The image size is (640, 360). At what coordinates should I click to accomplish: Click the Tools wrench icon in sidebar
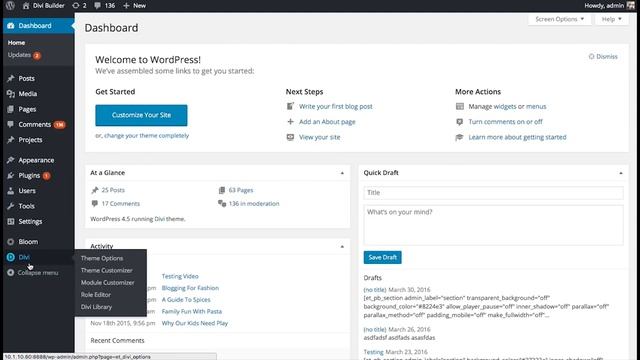11,206
